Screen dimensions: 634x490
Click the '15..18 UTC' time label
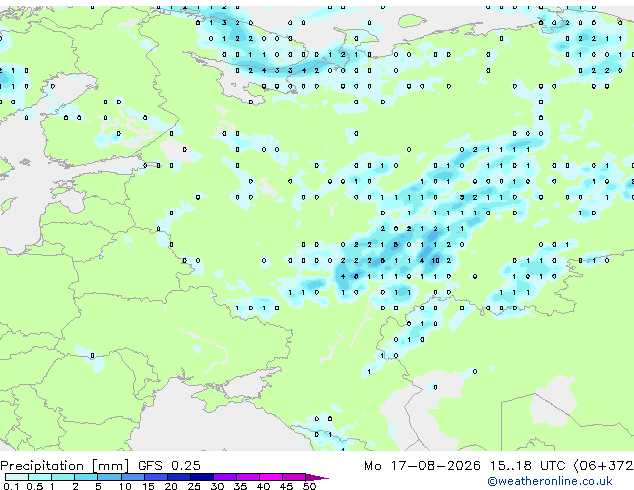[x=528, y=465]
